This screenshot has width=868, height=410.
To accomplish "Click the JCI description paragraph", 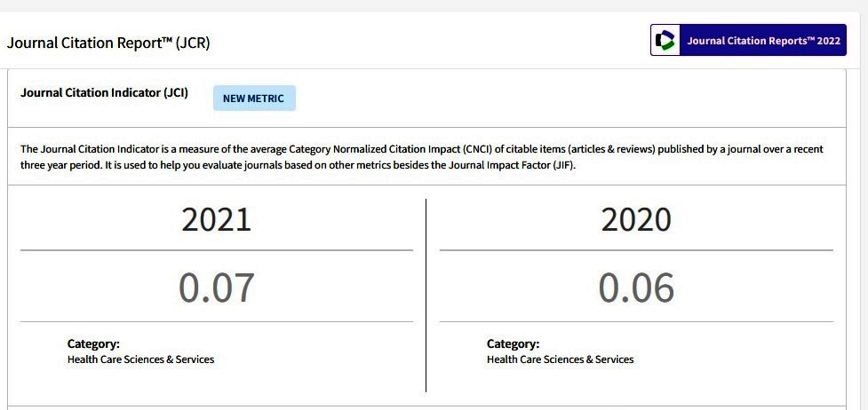I will tap(422, 157).
